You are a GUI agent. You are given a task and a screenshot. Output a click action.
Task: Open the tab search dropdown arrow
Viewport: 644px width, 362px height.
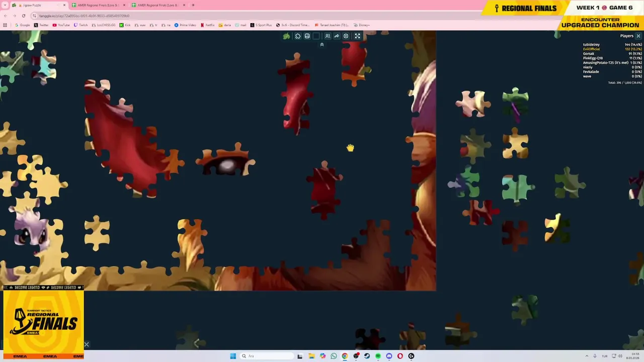tap(5, 5)
